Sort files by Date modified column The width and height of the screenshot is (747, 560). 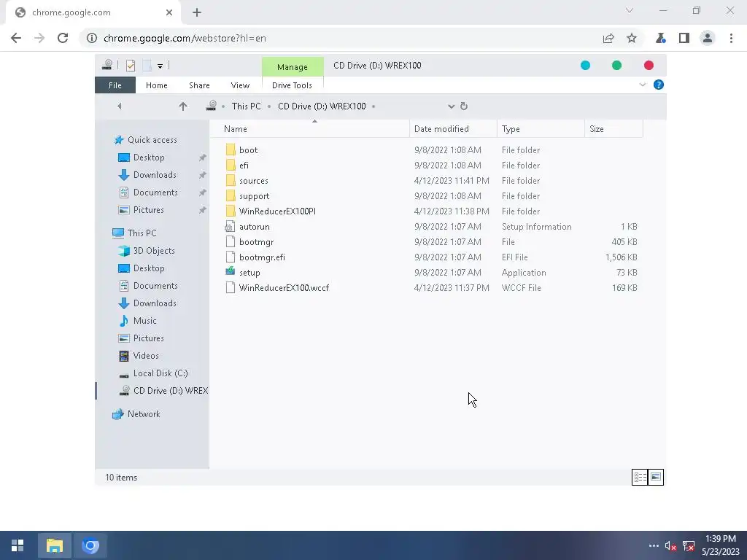(x=453, y=129)
